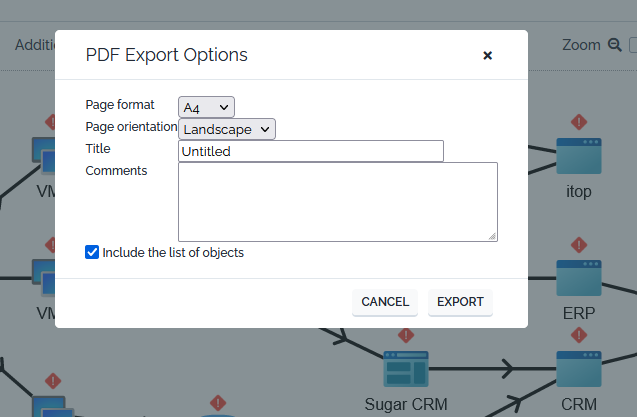The image size is (637, 417).
Task: Click the red alert badge above itop
Action: (578, 121)
